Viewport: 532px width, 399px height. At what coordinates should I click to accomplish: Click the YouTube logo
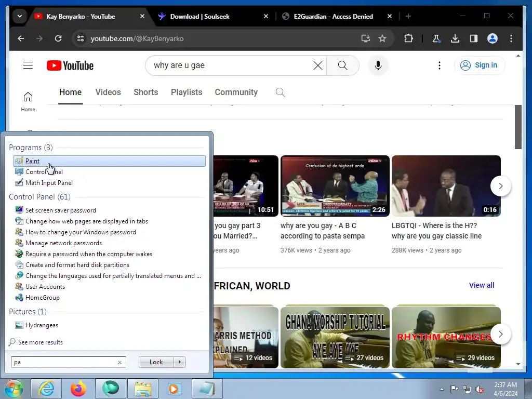point(70,65)
